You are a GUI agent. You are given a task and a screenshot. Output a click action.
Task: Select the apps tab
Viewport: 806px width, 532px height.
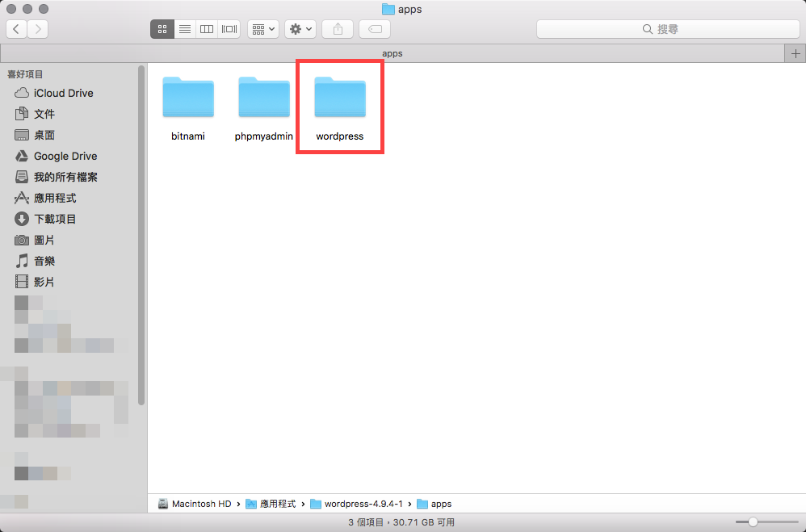[x=393, y=53]
